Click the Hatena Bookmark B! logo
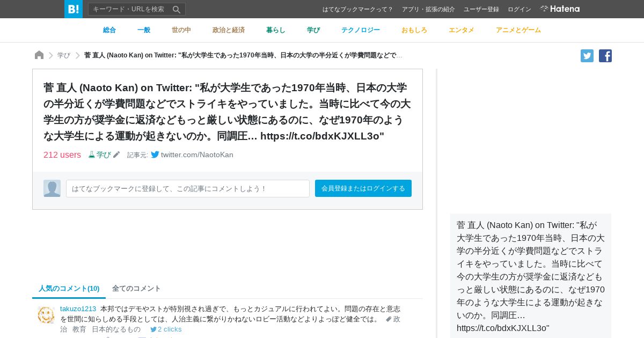Image resolution: width=644 pixels, height=338 pixels. tap(74, 9)
